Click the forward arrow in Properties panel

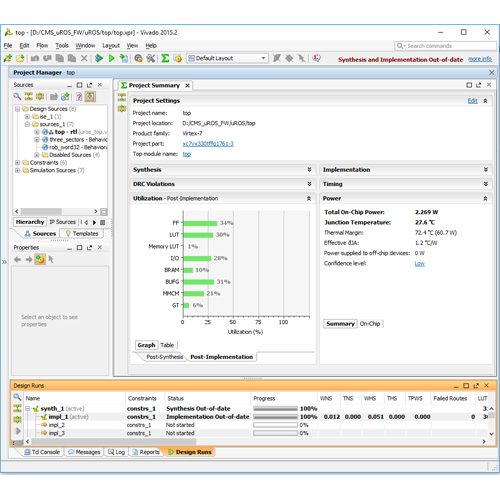(29, 259)
